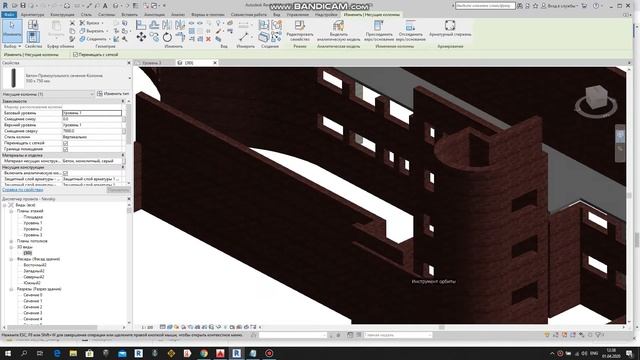Click the Rotate tool circular arrow icon
The image size is (640, 360).
tap(167, 38)
